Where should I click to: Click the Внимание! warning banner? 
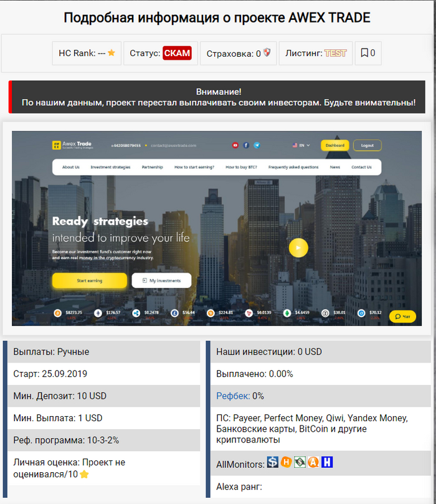(217, 97)
